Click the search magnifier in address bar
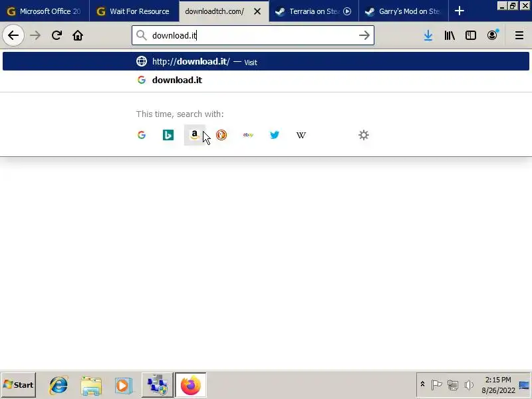Image resolution: width=532 pixels, height=399 pixels. [141, 35]
